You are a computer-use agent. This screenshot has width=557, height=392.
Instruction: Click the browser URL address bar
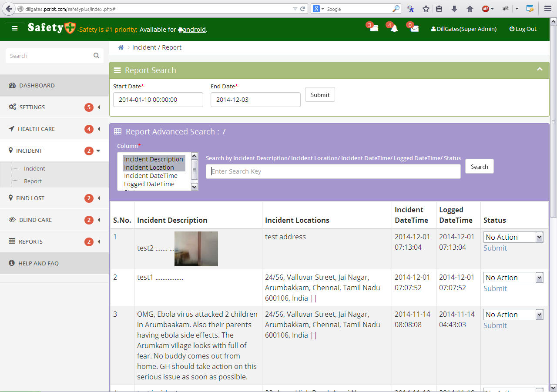[157, 9]
